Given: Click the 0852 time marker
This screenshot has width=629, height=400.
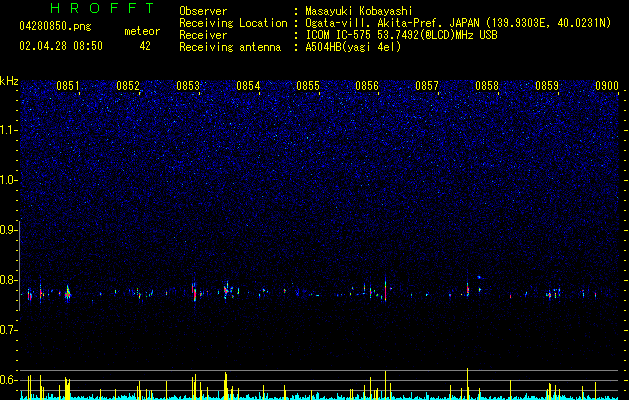Looking at the screenshot, I should point(128,86).
